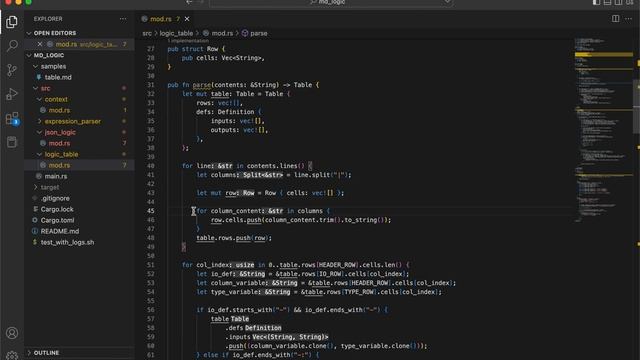Screen dimensions: 640x360
Task: Click 'parse' function name on line 31
Action: (202, 85)
